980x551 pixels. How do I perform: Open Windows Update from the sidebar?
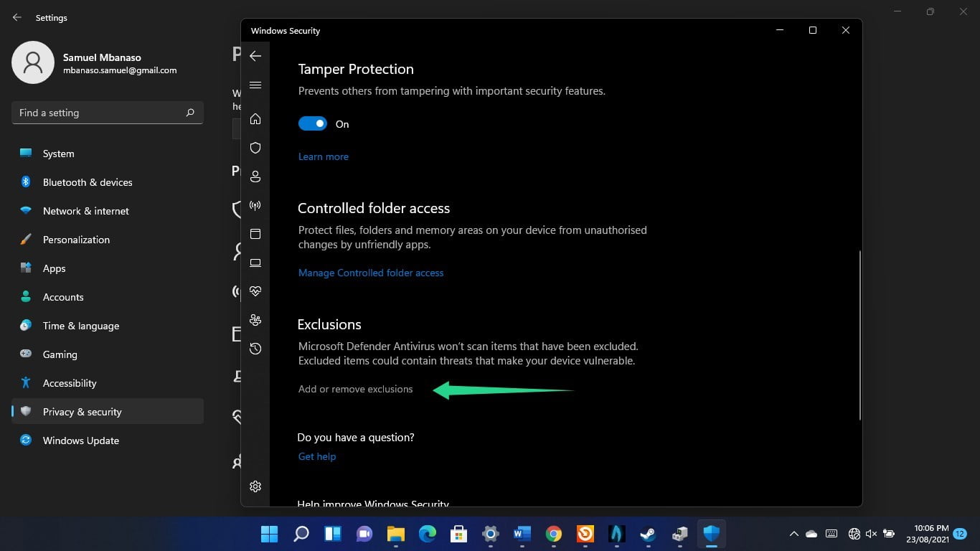[80, 441]
